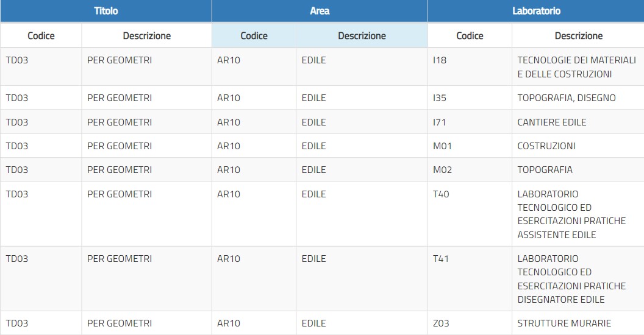Click the Laboratorio group header
The height and width of the screenshot is (335, 644).
pos(536,11)
